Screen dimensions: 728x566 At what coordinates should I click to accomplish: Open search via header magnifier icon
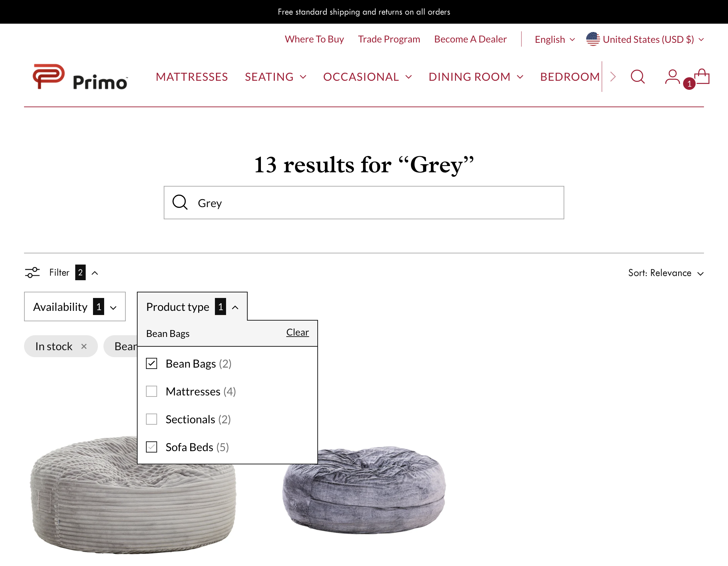point(637,77)
